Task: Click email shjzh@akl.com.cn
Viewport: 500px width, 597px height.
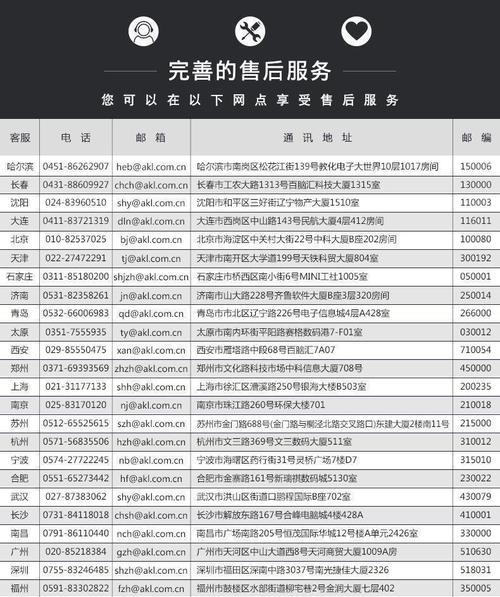Action: [x=151, y=277]
